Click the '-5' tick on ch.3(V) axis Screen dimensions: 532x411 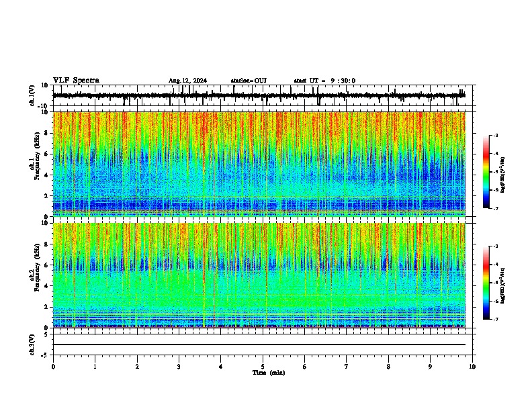coord(45,355)
